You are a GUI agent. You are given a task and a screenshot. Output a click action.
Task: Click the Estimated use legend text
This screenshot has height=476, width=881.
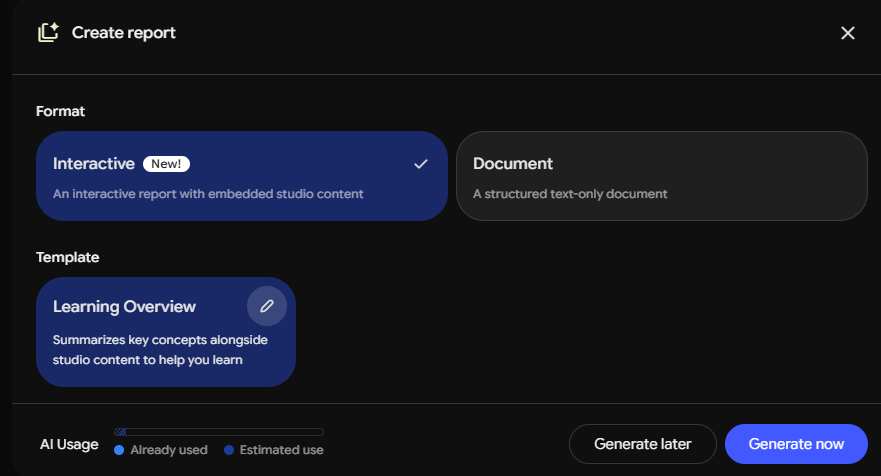[281, 450]
